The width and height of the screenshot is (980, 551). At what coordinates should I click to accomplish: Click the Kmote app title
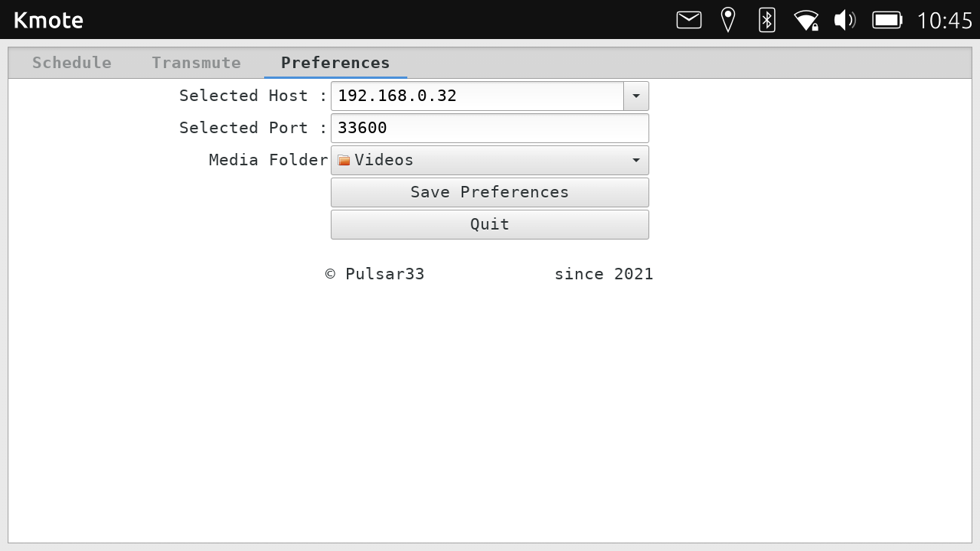(x=48, y=20)
